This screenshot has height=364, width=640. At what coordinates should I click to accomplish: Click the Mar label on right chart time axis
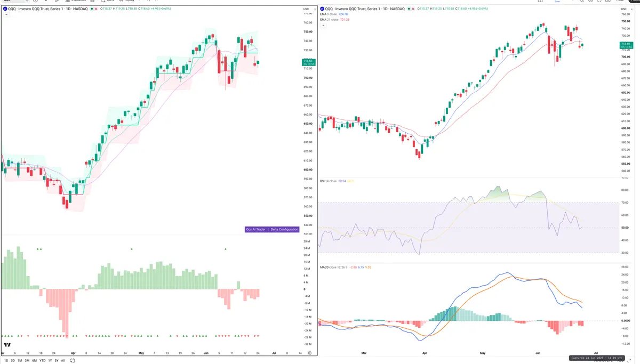click(364, 353)
